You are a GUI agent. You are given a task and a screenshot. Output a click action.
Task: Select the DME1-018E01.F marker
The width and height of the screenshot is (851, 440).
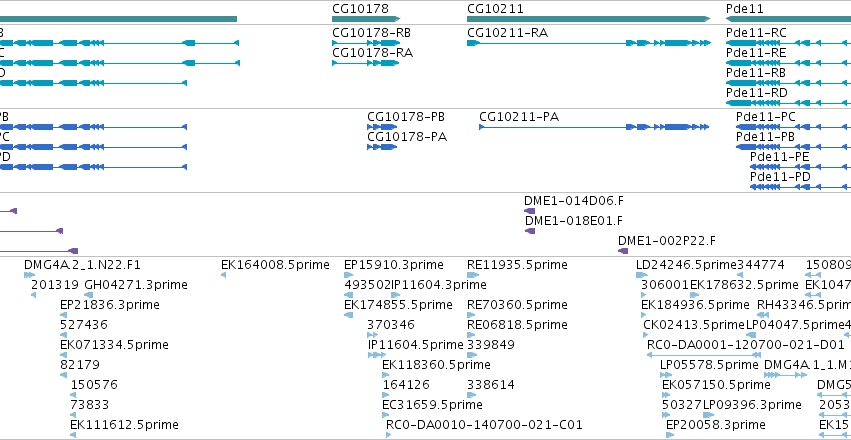tap(530, 231)
